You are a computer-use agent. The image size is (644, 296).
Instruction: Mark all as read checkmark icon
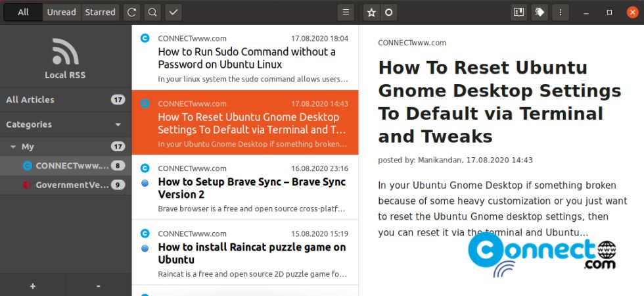[173, 12]
